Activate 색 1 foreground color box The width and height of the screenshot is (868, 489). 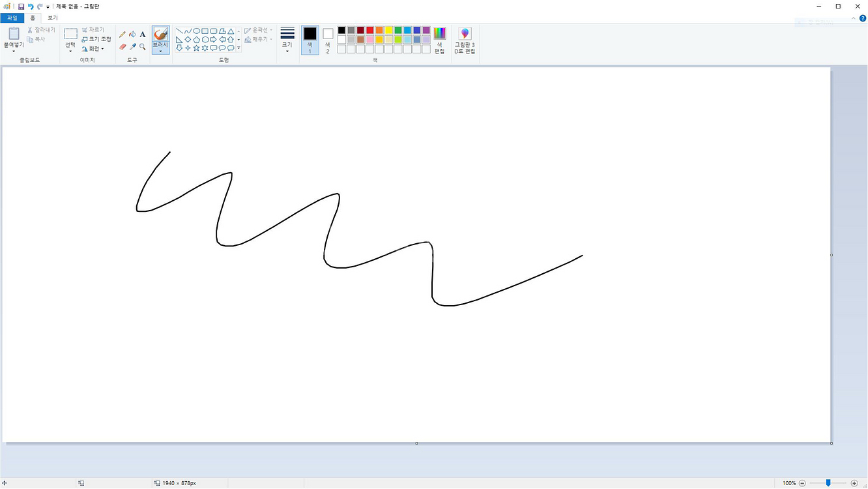pos(310,40)
